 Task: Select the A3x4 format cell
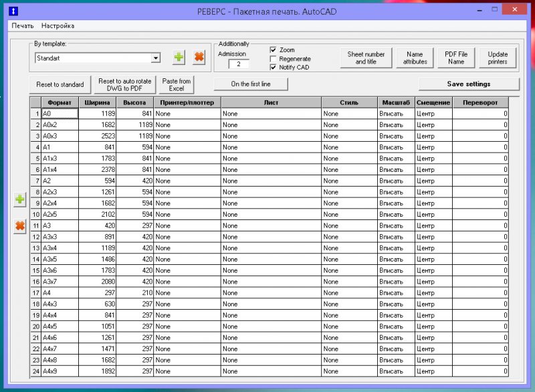click(x=60, y=248)
